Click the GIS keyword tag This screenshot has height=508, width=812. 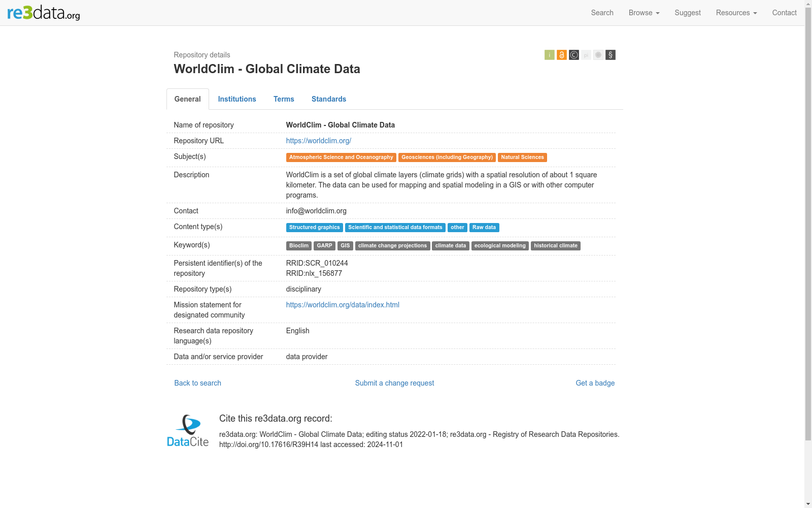pos(345,246)
